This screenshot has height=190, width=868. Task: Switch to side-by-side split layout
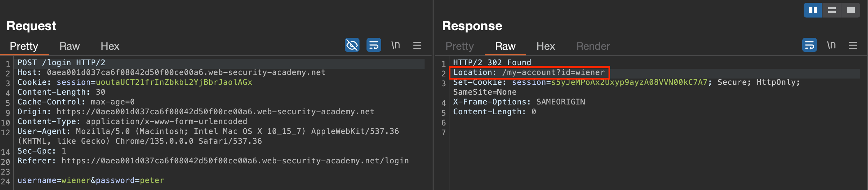click(x=813, y=10)
